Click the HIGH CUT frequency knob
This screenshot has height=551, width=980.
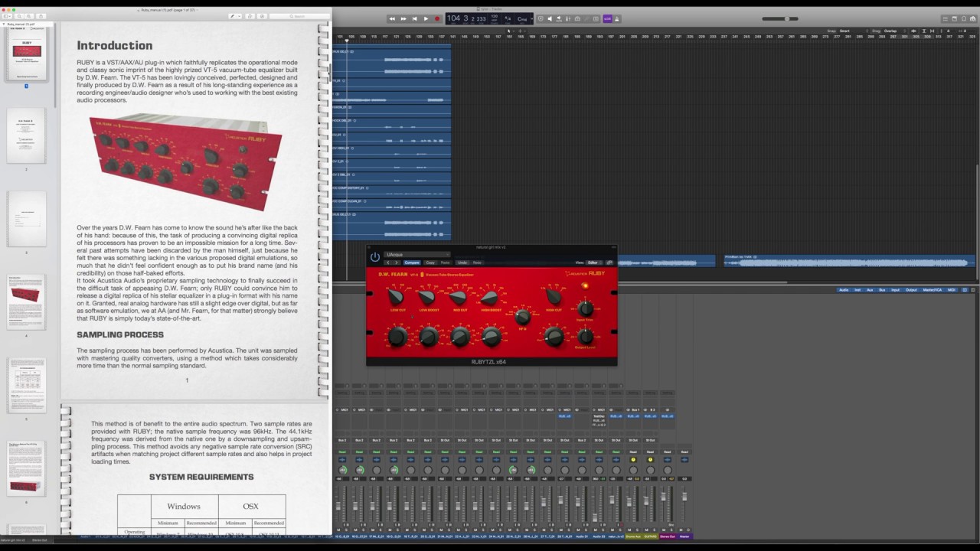click(554, 296)
